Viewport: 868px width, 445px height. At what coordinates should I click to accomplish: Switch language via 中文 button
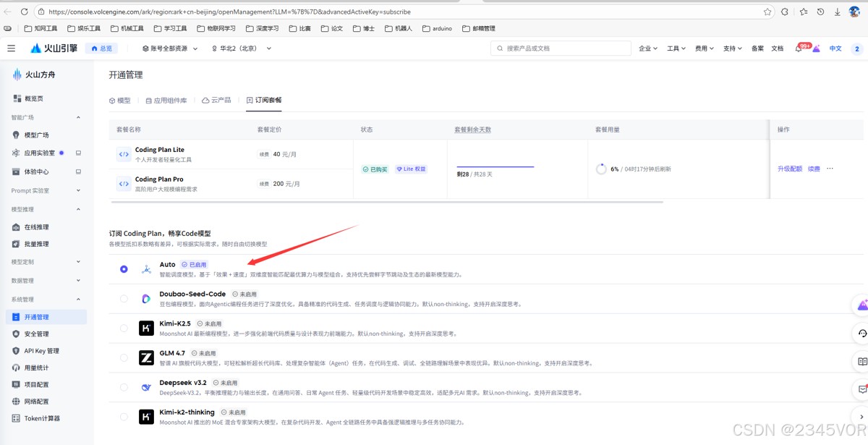click(835, 48)
